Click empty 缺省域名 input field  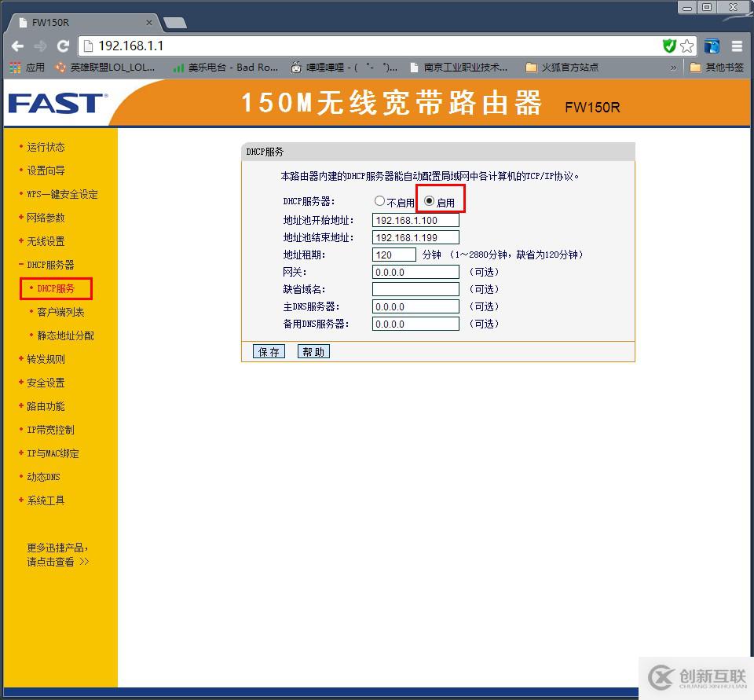coord(416,290)
